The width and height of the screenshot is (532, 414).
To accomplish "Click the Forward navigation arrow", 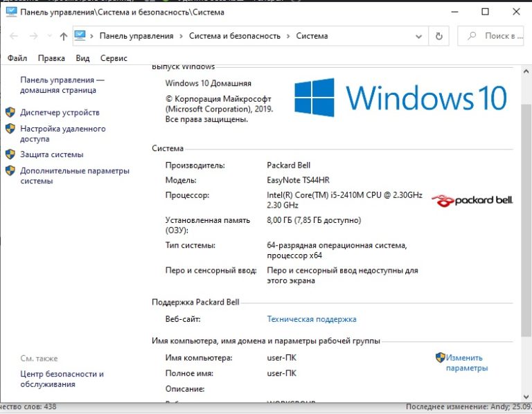I will 33,36.
